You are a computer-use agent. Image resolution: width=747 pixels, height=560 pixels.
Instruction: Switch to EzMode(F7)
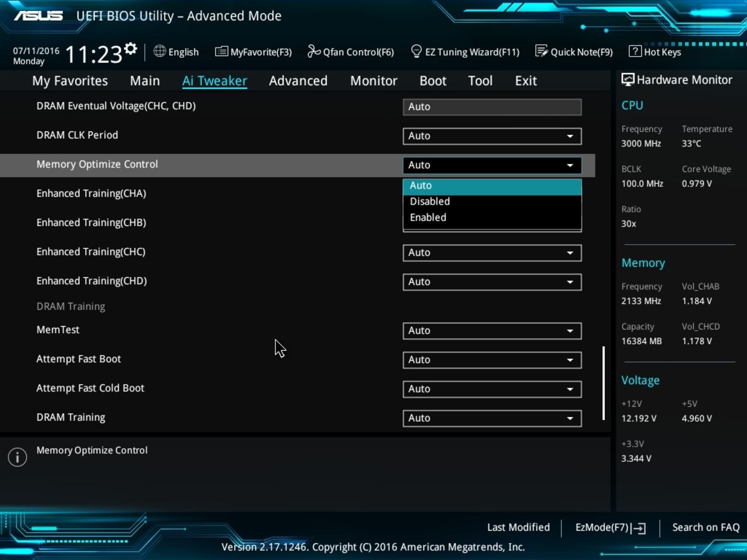pos(610,528)
